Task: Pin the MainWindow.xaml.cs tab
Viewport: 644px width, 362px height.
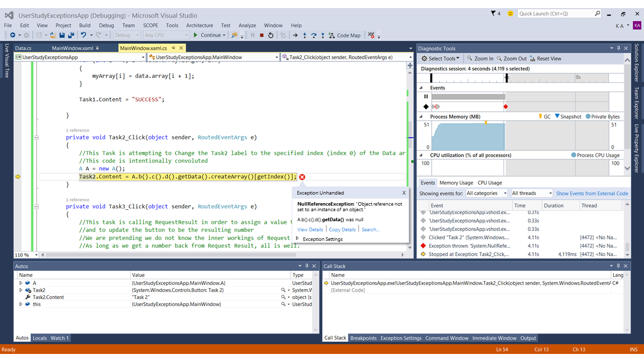Action: point(173,48)
